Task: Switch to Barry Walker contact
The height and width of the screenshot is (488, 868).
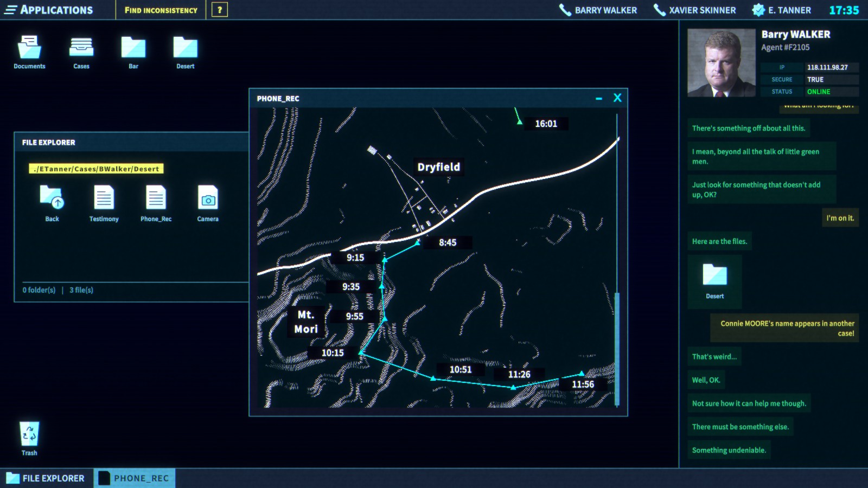Action: click(598, 10)
